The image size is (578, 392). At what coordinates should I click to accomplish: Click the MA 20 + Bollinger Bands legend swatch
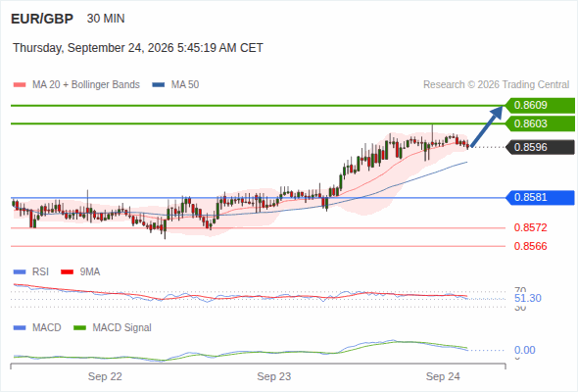pos(20,85)
